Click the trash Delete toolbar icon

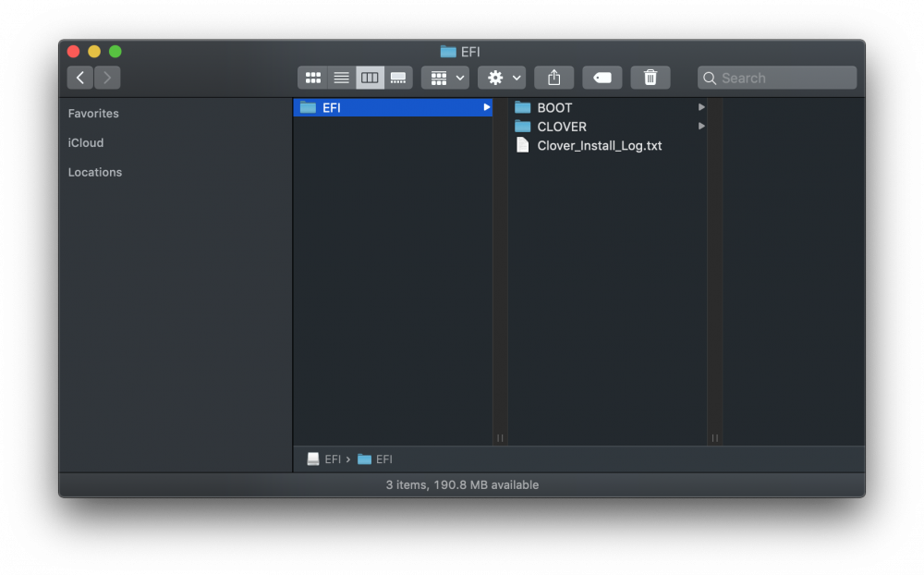[x=650, y=78]
